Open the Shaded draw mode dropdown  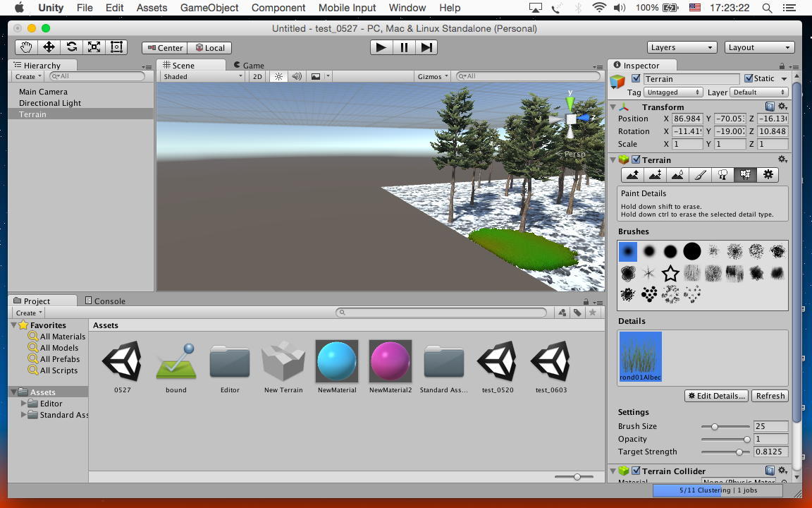[202, 76]
